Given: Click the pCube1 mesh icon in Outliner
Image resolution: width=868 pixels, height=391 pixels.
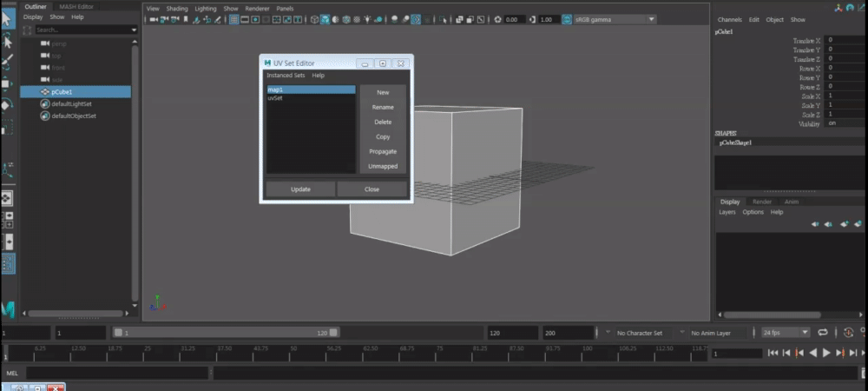Looking at the screenshot, I should tap(45, 92).
